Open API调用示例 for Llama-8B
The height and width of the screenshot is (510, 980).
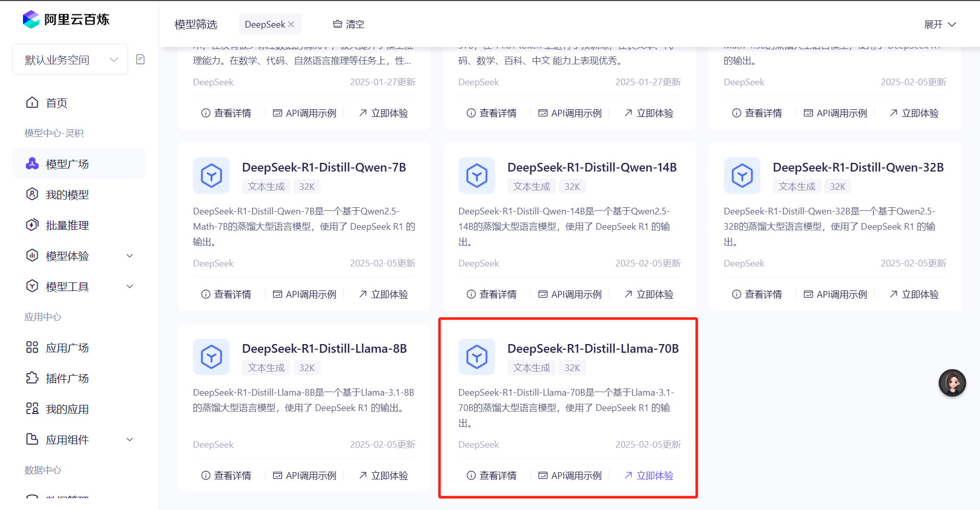[x=305, y=475]
